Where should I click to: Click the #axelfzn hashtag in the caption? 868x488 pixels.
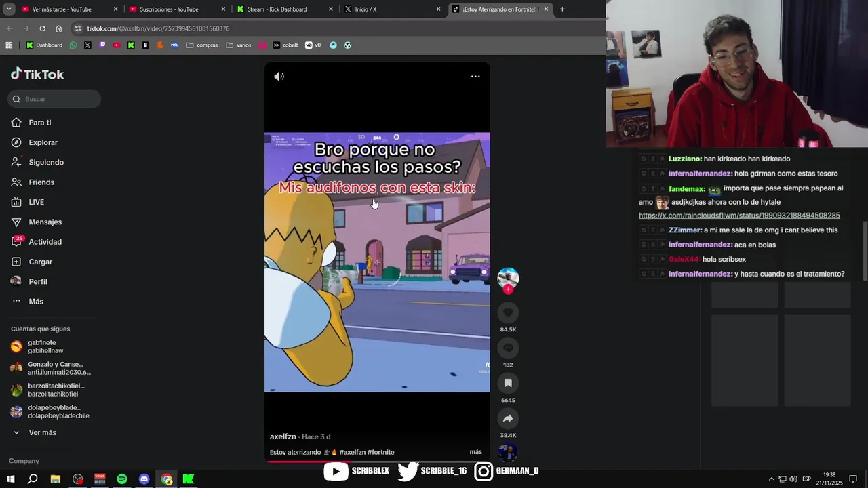[352, 452]
